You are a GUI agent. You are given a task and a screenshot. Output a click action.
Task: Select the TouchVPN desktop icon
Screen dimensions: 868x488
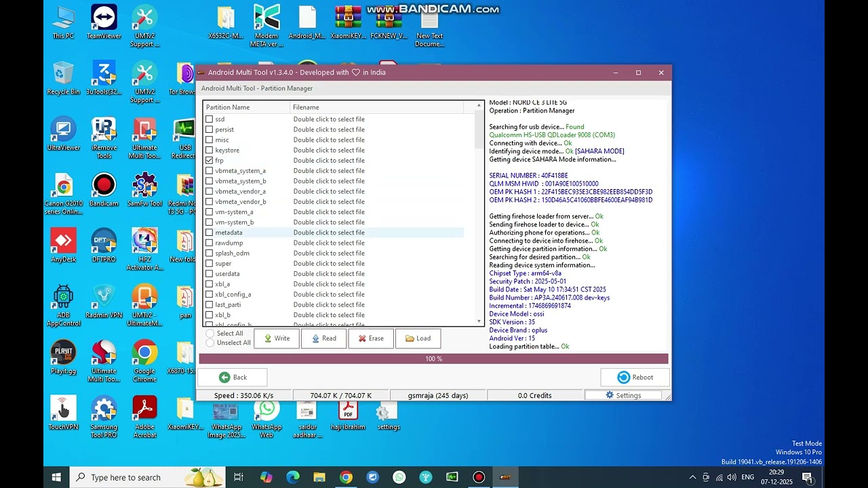(x=63, y=413)
